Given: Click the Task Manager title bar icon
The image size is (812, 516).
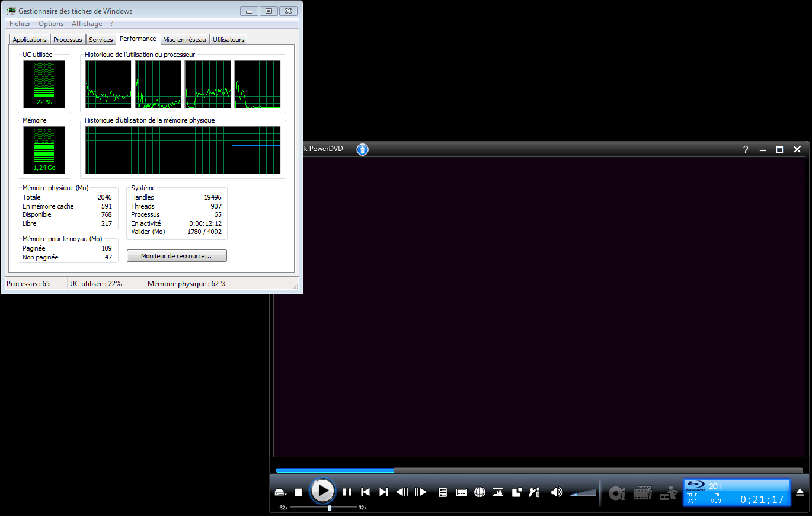Looking at the screenshot, I should 11,11.
